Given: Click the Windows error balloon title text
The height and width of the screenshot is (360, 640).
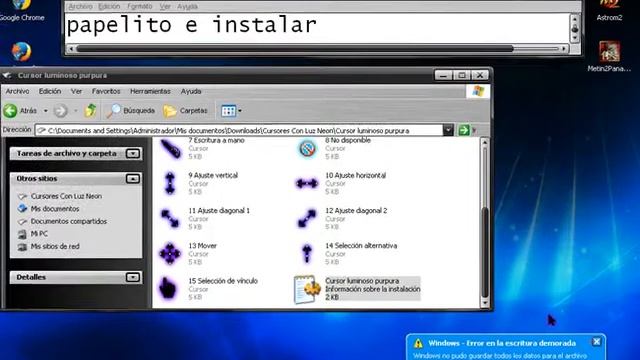Looking at the screenshot, I should point(502,343).
